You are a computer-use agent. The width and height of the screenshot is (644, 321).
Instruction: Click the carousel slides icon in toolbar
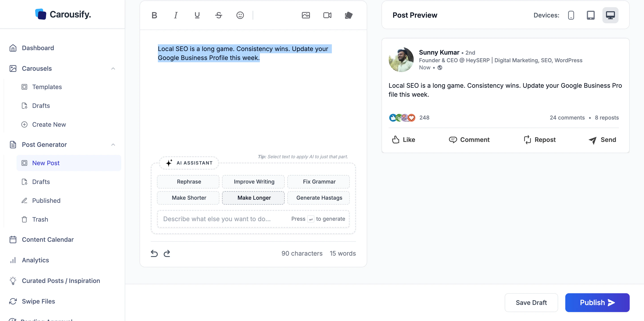[349, 15]
